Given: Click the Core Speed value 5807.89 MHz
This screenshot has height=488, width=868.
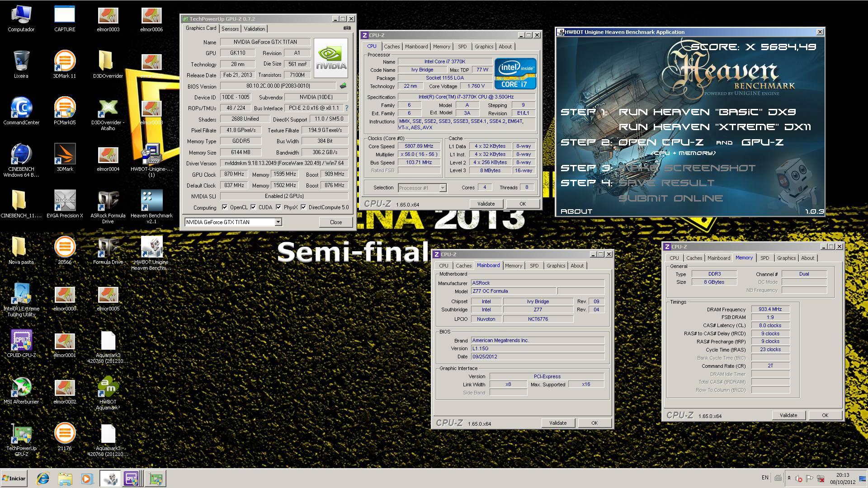Looking at the screenshot, I should [x=419, y=146].
